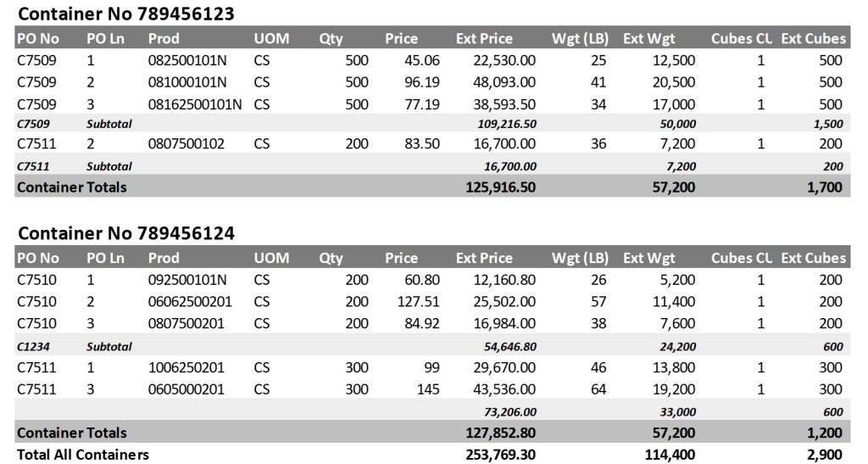Click the Ext Cubes header in second table
The height and width of the screenshot is (464, 868).
click(813, 258)
